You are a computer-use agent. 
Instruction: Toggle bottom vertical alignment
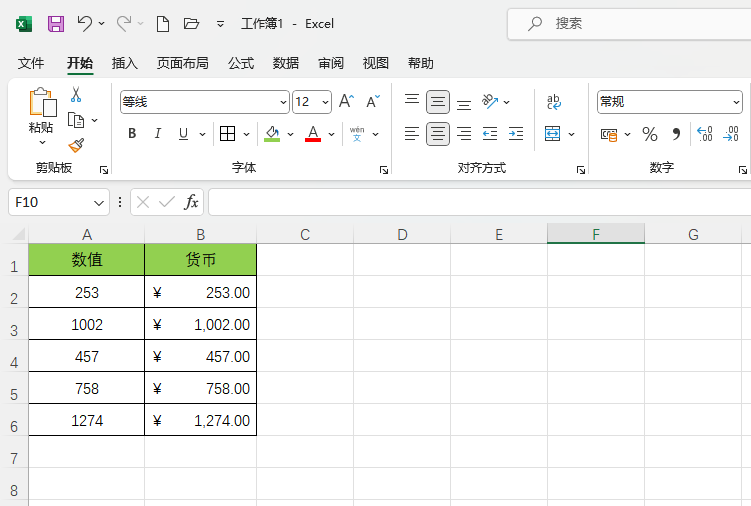point(464,104)
